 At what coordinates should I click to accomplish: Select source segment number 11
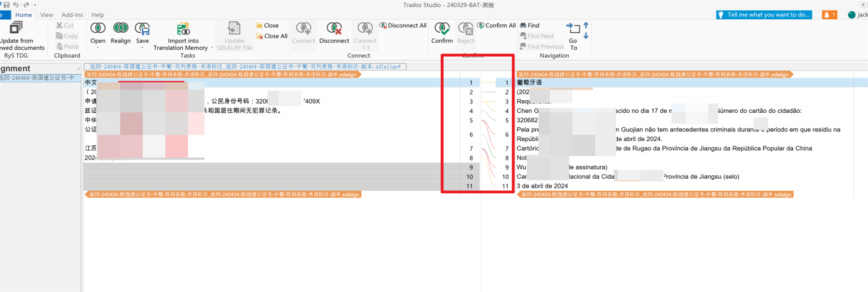click(x=470, y=186)
